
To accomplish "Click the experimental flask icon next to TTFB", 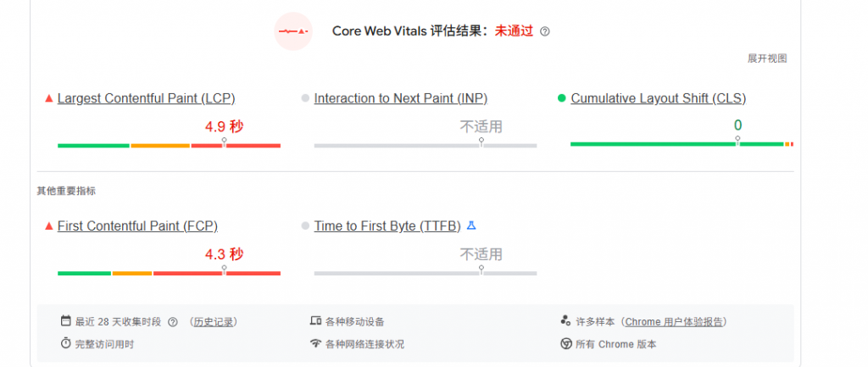I will pyautogui.click(x=472, y=225).
